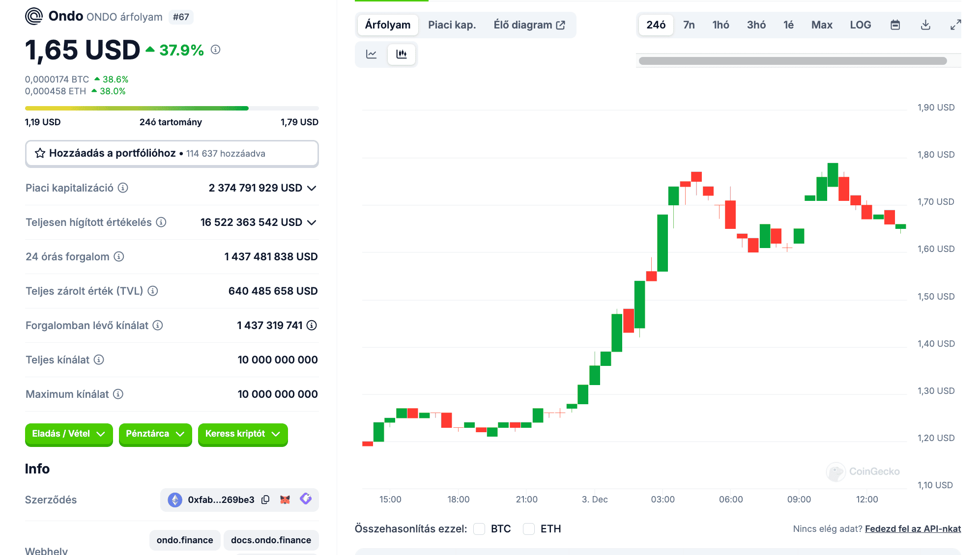980x555 pixels.
Task: Open info icon next to 1 437 319 741 value
Action: tap(312, 325)
